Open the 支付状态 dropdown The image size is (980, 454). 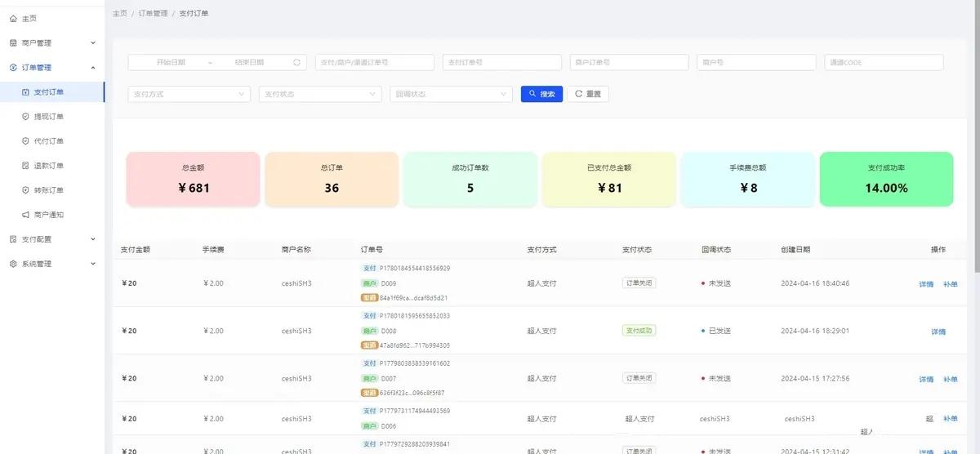coord(320,94)
